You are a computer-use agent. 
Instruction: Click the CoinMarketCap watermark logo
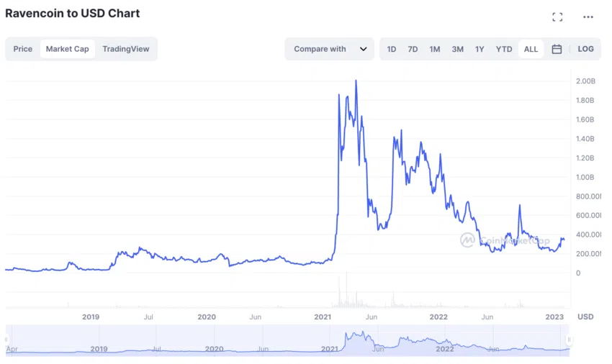(x=505, y=240)
